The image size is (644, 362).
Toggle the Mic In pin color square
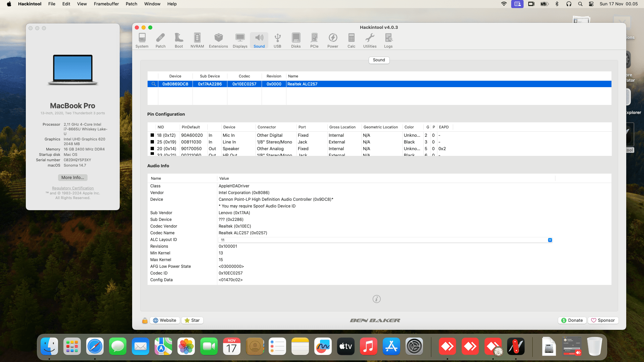[152, 135]
